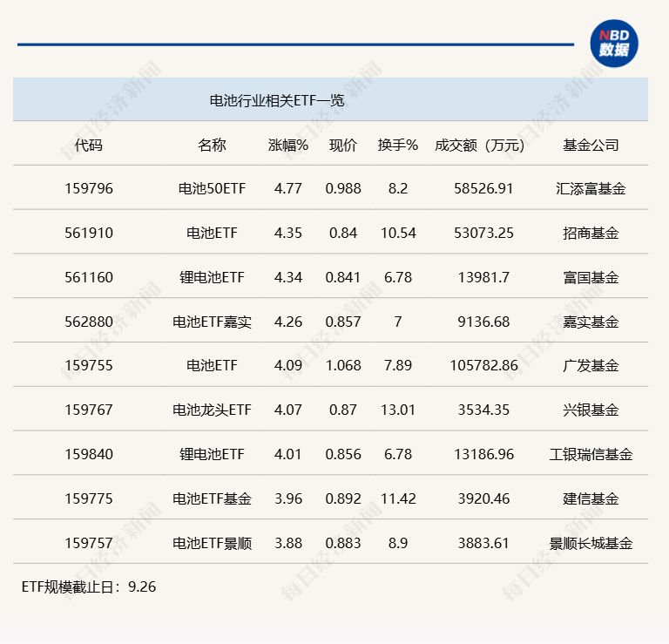Select the 电池龙头ETF row name
669x644 pixels.
[x=212, y=410]
